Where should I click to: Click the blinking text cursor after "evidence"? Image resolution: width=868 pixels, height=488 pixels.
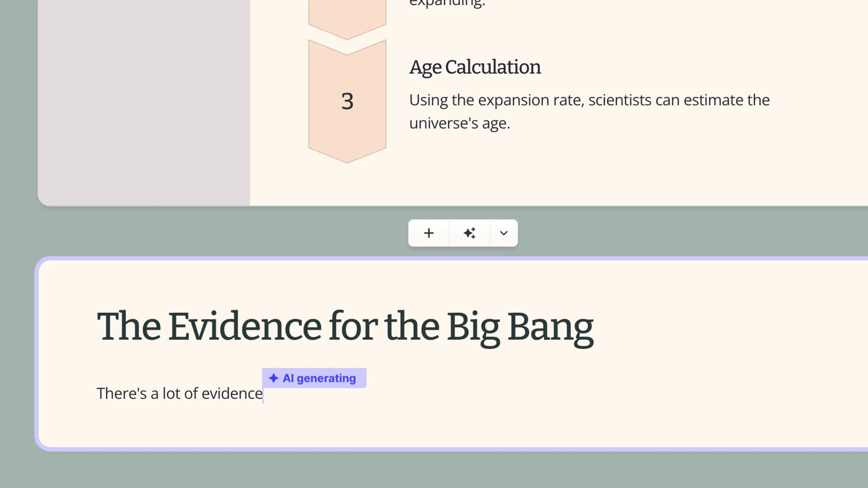click(x=263, y=394)
